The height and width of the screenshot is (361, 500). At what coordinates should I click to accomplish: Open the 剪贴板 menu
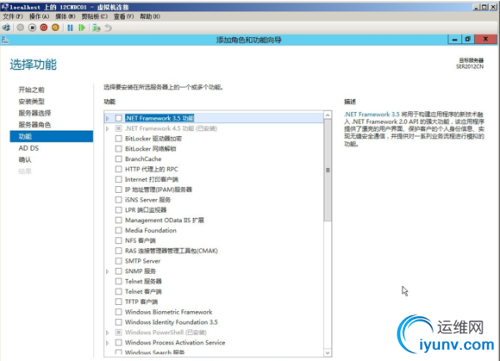pos(95,16)
